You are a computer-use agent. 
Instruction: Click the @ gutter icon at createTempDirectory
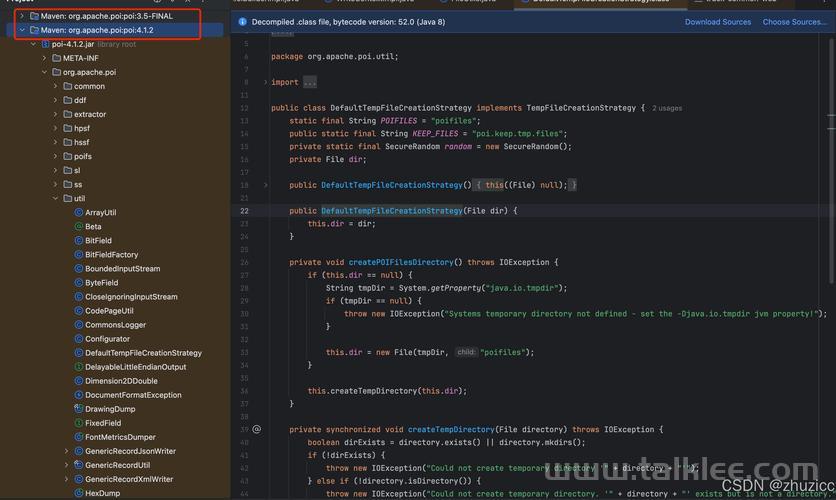[256, 429]
